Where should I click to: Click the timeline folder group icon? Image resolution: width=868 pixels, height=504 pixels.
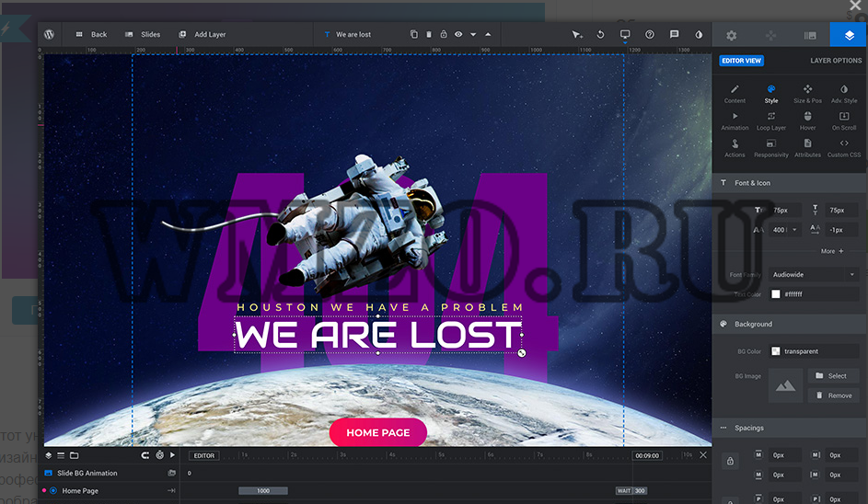[75, 455]
